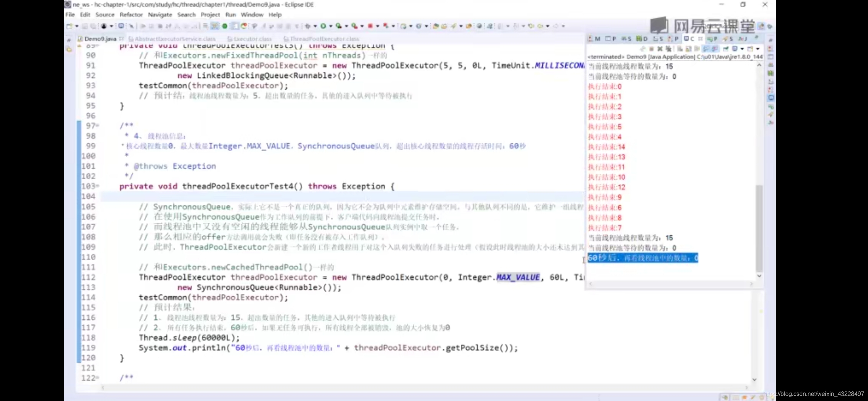Click the Save All toolbar icon
Image resolution: width=868 pixels, height=401 pixels.
click(x=93, y=26)
